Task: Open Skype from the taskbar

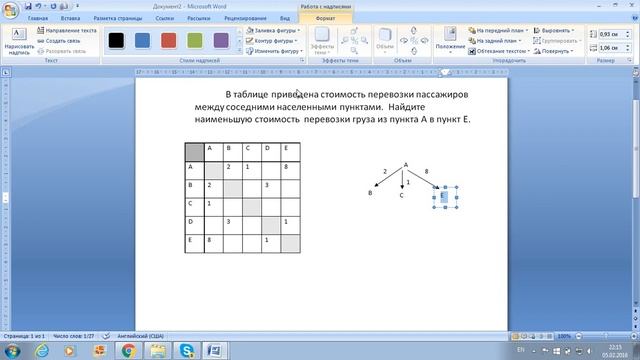Action: [x=186, y=351]
